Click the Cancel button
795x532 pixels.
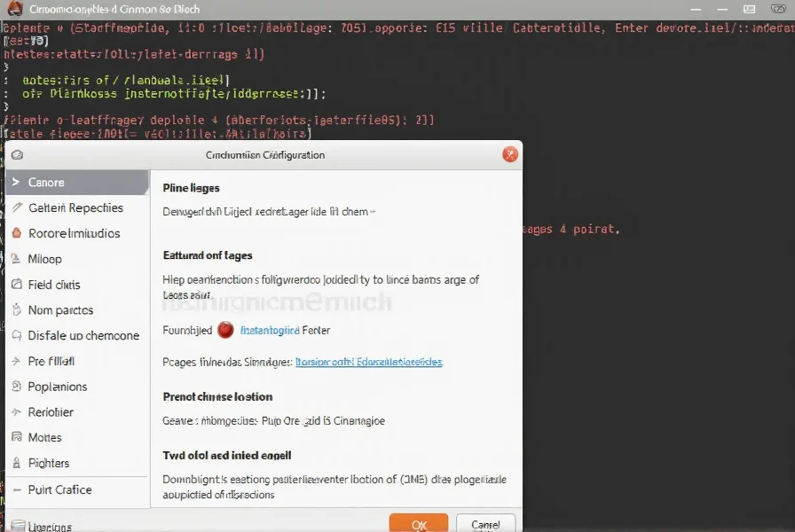pyautogui.click(x=485, y=524)
